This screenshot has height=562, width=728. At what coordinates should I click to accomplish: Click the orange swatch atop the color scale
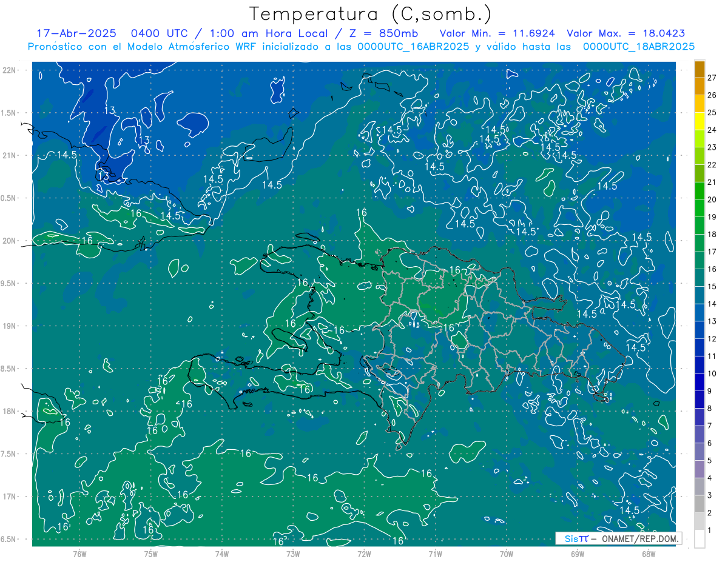pyautogui.click(x=699, y=69)
